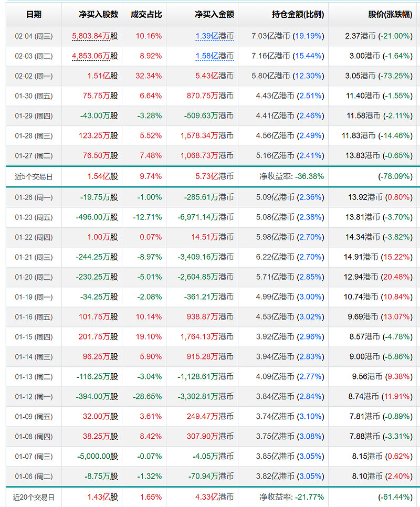The width and height of the screenshot is (420, 507).
Task: Click -3,302.81万港币 in the 01-12 row
Action: tap(206, 397)
